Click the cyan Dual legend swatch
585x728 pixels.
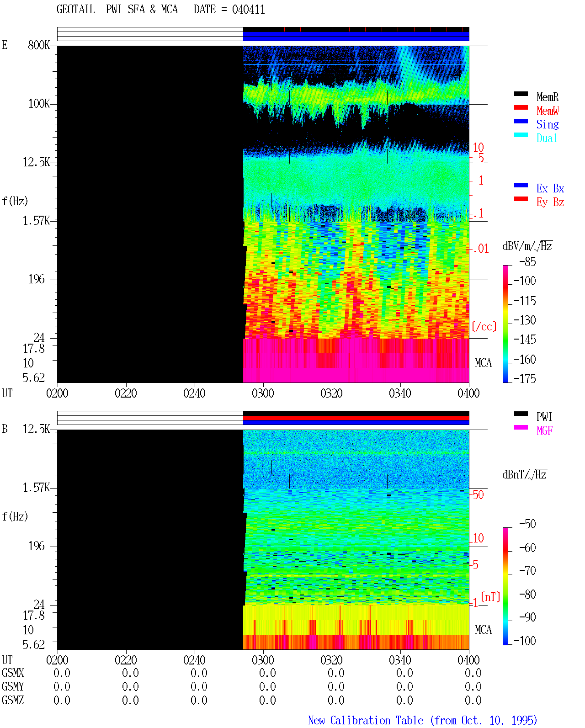tap(521, 135)
